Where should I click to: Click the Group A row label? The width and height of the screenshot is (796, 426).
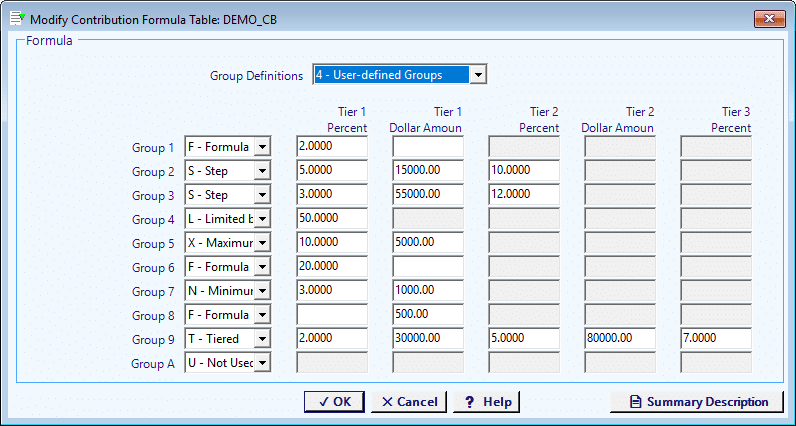click(x=153, y=364)
